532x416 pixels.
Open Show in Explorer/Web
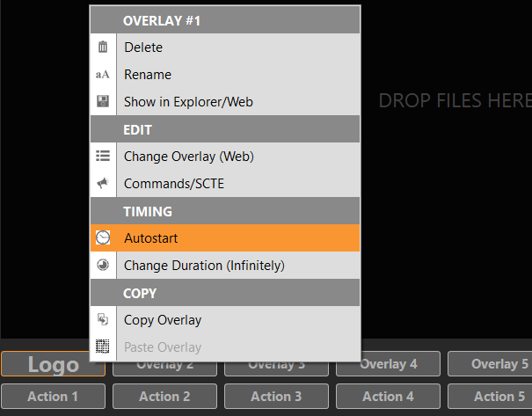tap(188, 102)
